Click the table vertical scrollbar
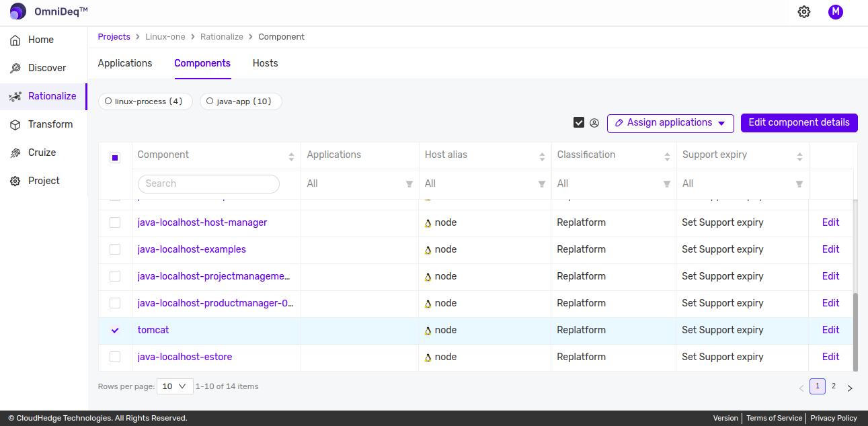Viewport: 868px width, 426px height. [855, 331]
